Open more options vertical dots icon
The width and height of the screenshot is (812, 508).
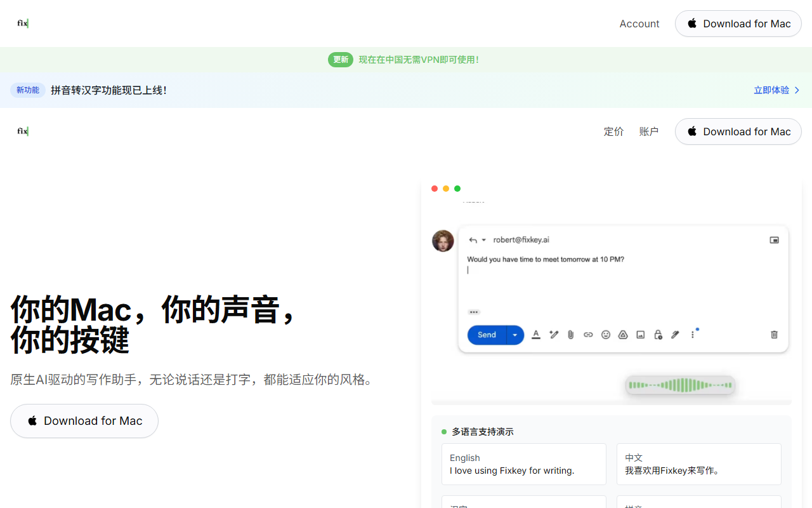tap(693, 335)
